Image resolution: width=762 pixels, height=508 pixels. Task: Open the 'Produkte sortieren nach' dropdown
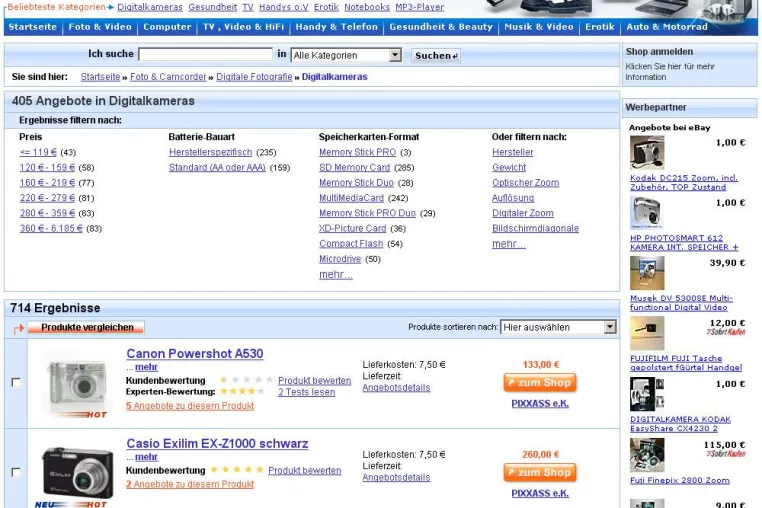[558, 327]
